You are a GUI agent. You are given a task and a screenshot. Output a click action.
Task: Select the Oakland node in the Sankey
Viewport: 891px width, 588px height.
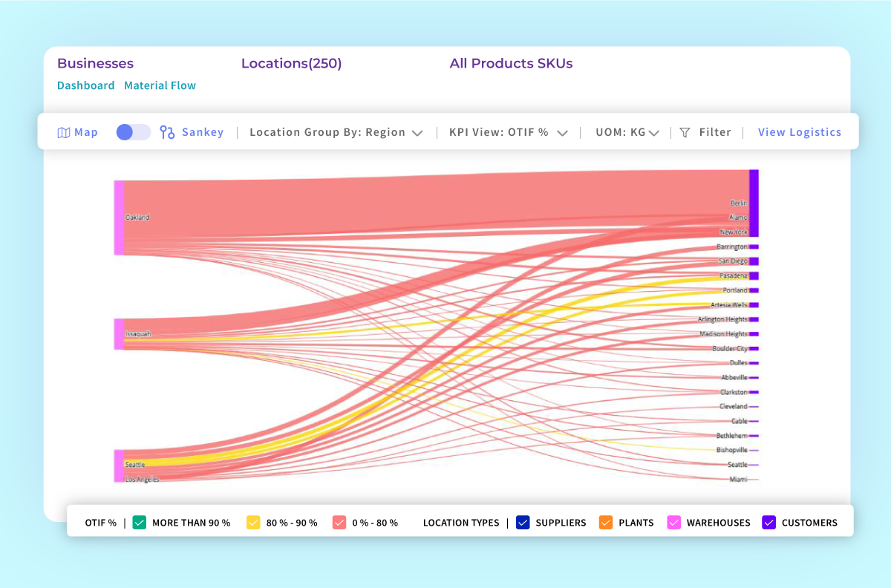117,217
